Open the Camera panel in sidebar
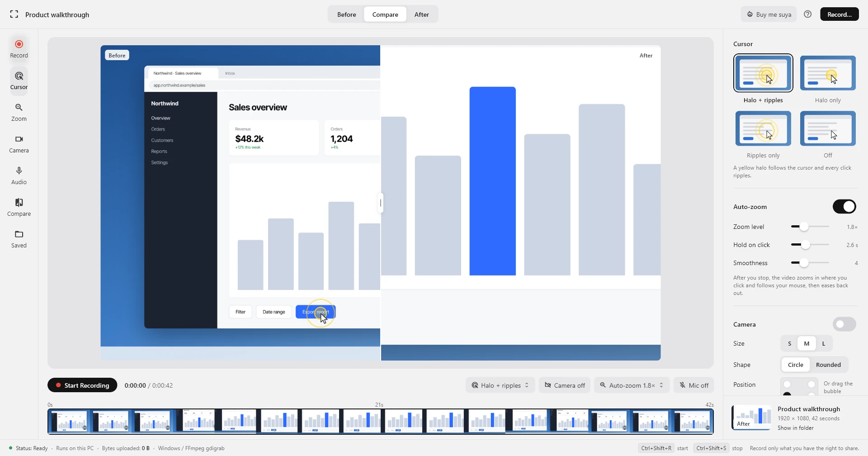 coord(19,143)
